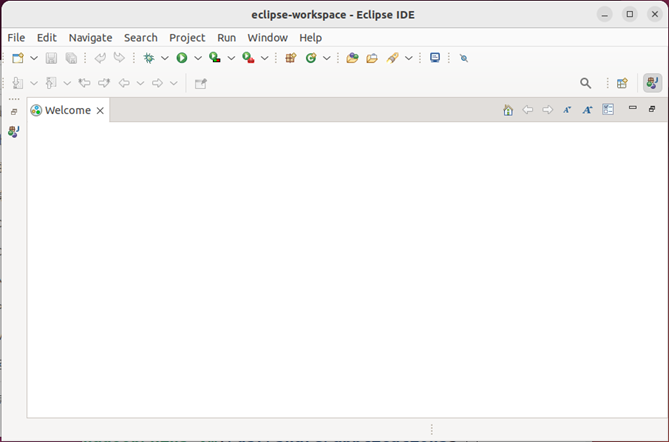Maximize the Eclipse IDE window
The image size is (669, 442).
pos(630,14)
